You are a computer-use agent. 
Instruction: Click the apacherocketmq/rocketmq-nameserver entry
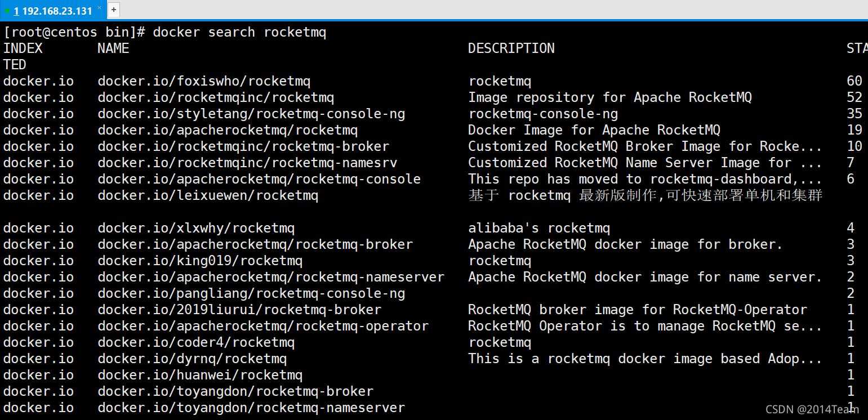[x=271, y=277]
